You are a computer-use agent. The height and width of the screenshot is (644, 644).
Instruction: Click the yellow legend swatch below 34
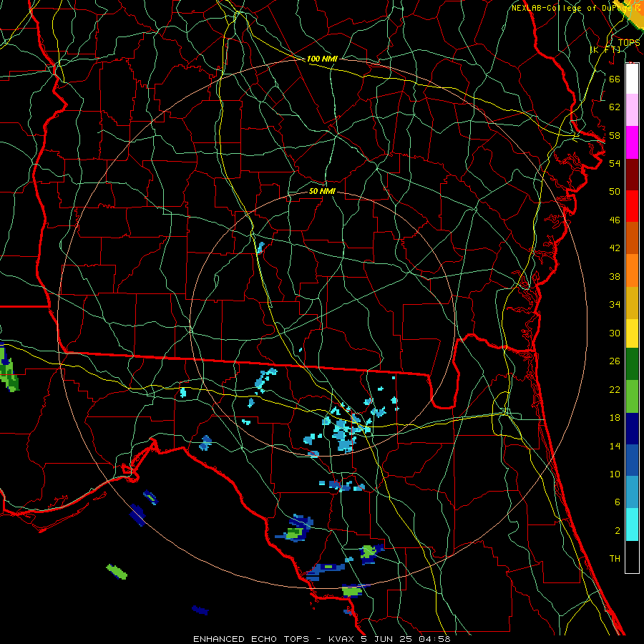[x=632, y=333]
